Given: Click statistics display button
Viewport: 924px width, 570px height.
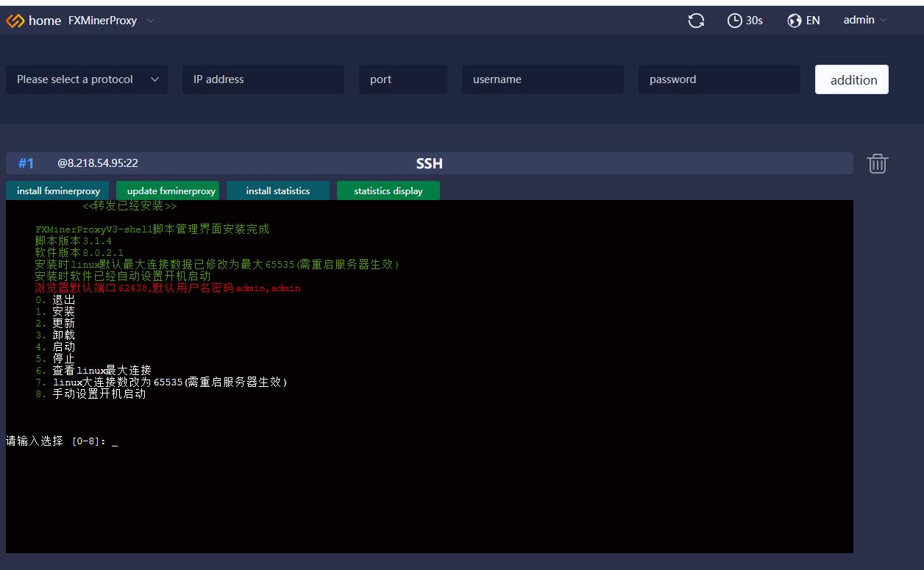Looking at the screenshot, I should click(388, 190).
